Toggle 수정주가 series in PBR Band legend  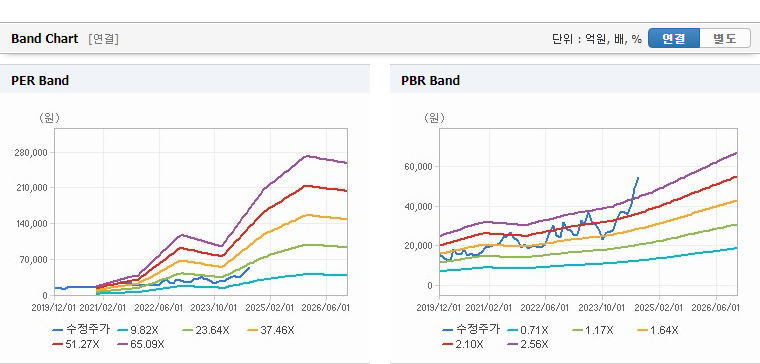pyautogui.click(x=471, y=330)
